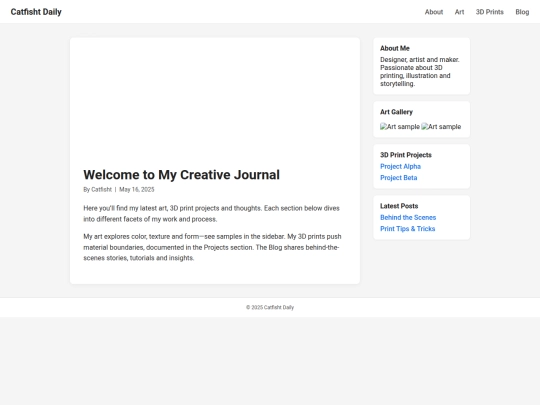Open the Blog nav item
The height and width of the screenshot is (405, 540).
click(522, 12)
